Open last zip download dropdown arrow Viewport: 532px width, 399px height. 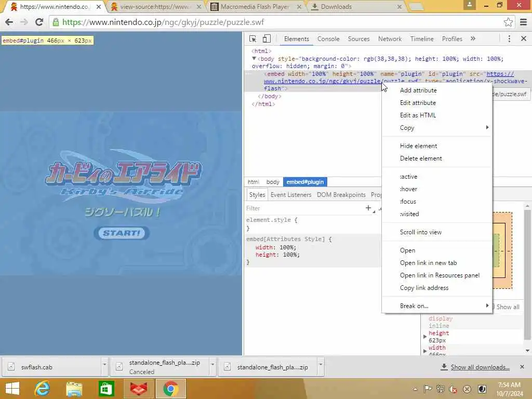coord(321,367)
